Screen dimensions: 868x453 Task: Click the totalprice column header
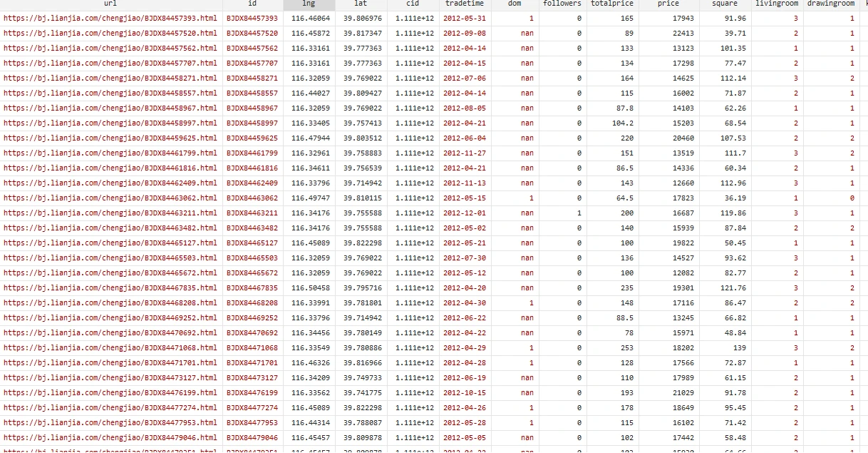pyautogui.click(x=611, y=4)
